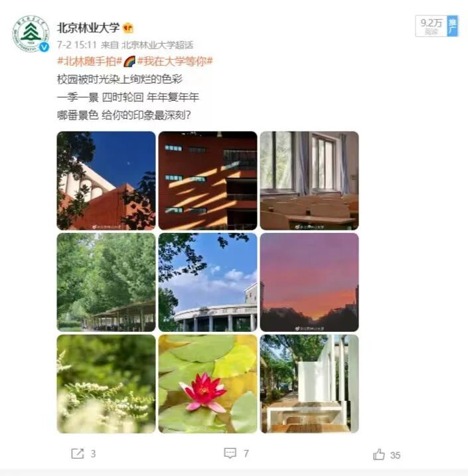This screenshot has height=476, width=468.
Task: View the 9.2万 read count box
Action: [x=431, y=26]
